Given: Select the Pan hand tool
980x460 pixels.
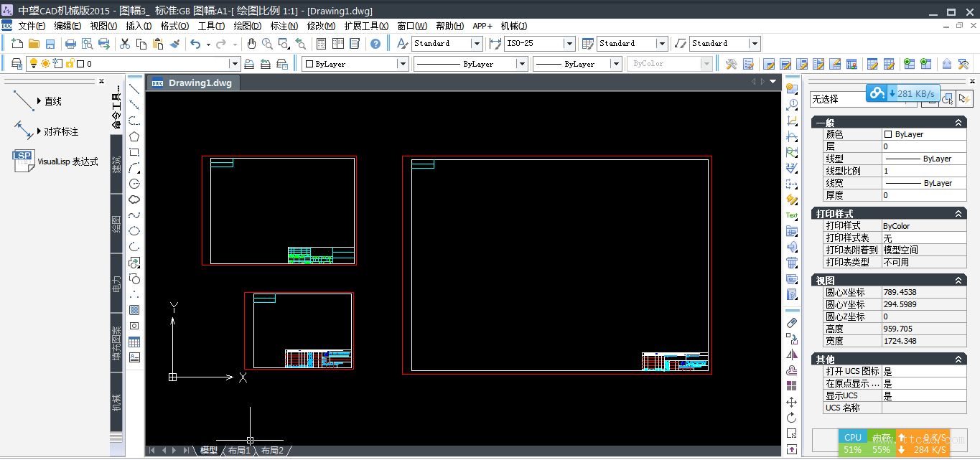Looking at the screenshot, I should click(x=251, y=44).
